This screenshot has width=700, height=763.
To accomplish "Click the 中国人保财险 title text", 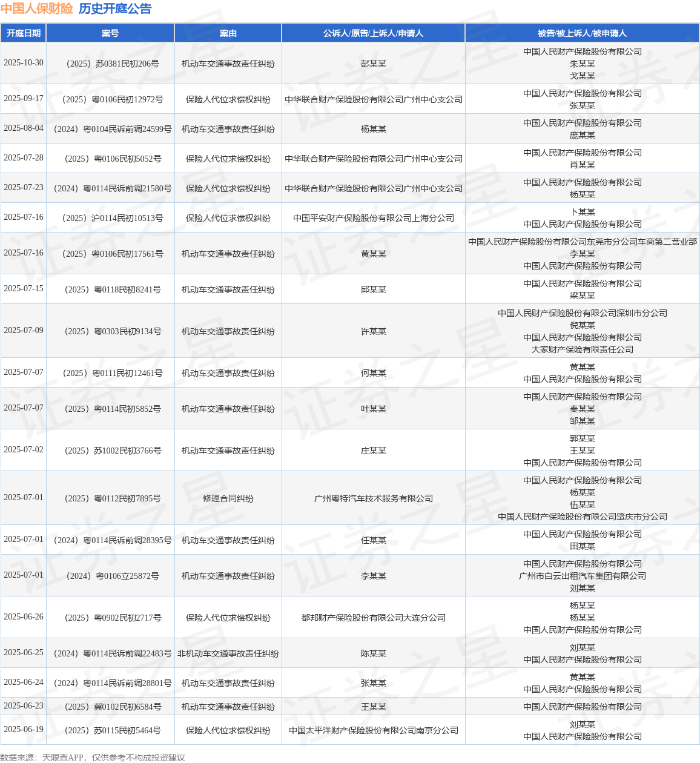I will (36, 8).
